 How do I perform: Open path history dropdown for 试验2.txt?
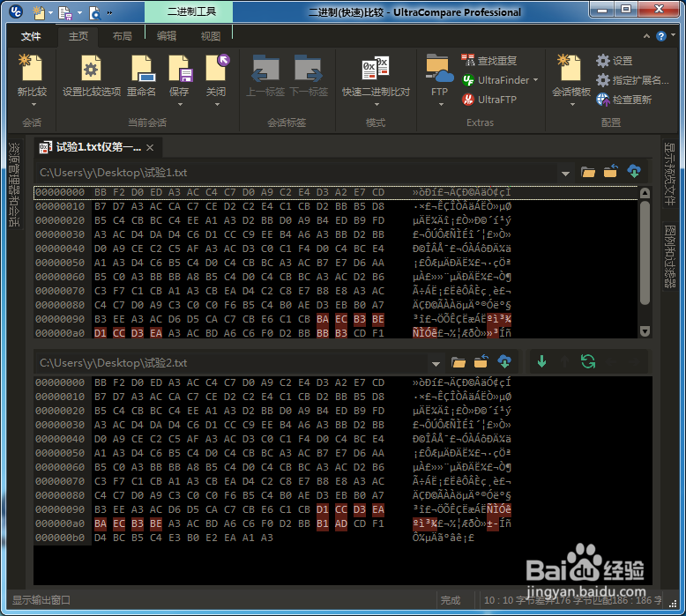click(436, 364)
